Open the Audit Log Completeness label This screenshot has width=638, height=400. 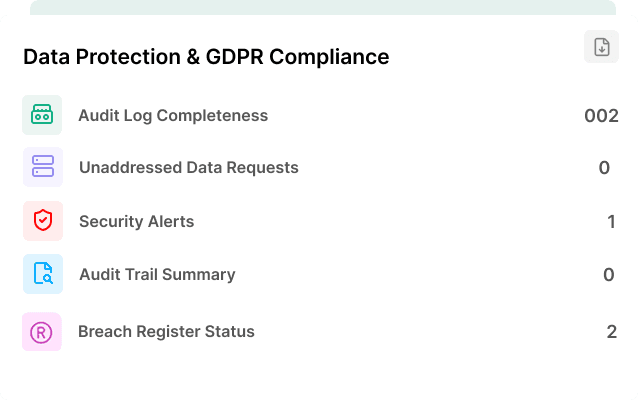click(x=173, y=116)
